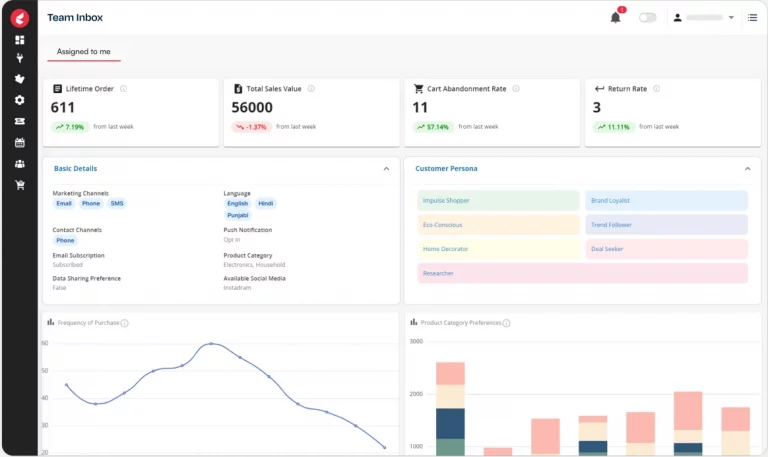Open the team people icon in sidebar
This screenshot has height=457, width=768.
click(x=20, y=164)
